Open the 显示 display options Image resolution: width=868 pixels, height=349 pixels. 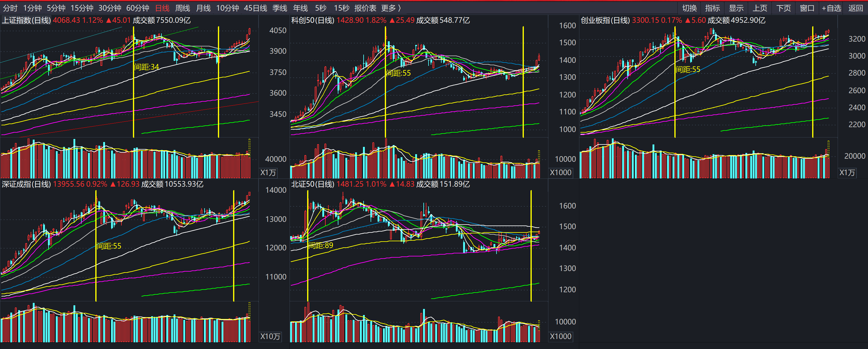pyautogui.click(x=736, y=8)
